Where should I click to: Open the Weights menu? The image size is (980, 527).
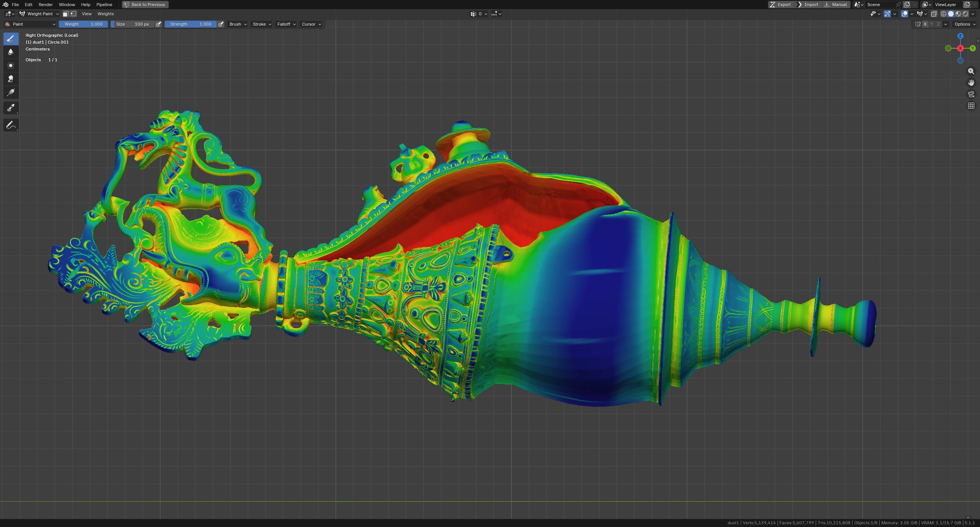tap(106, 14)
